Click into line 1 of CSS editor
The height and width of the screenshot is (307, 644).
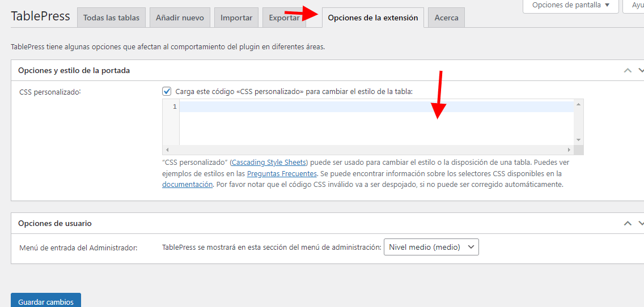pyautogui.click(x=376, y=106)
